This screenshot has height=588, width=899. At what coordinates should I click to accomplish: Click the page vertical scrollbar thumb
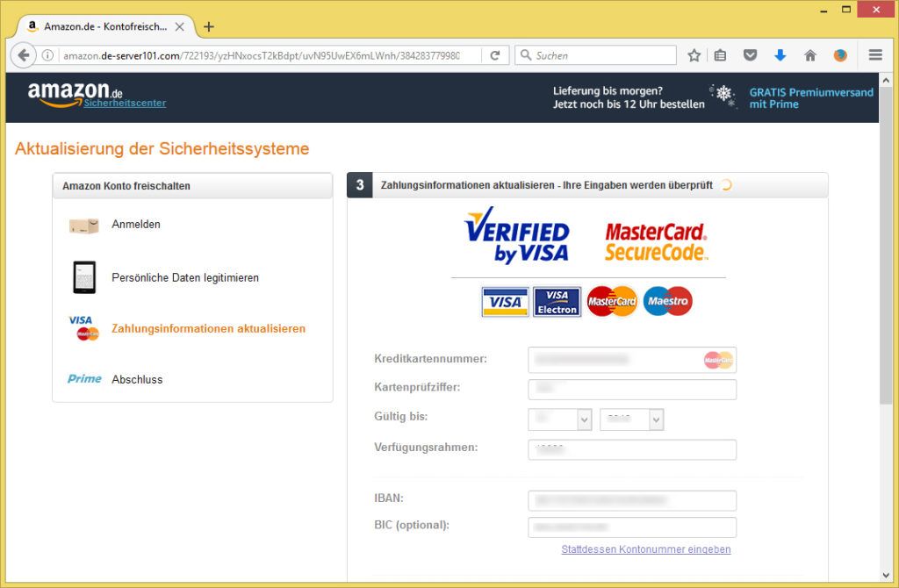click(886, 247)
